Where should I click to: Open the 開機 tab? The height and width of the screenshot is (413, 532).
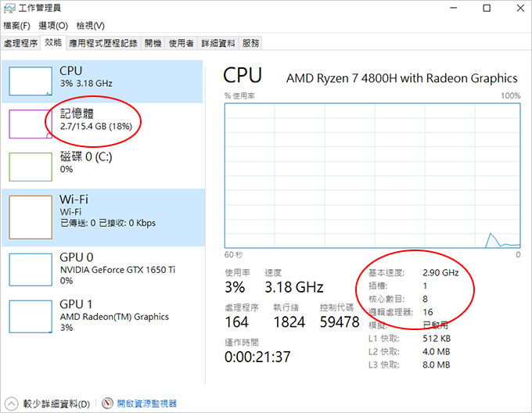click(153, 43)
